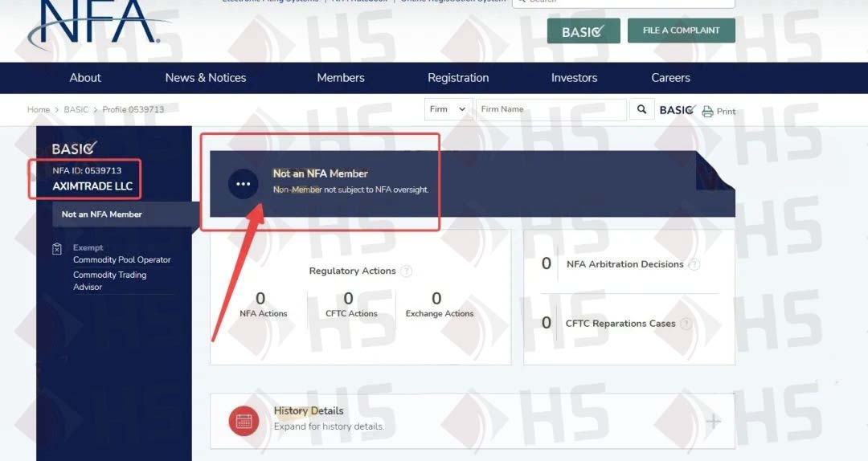Image resolution: width=868 pixels, height=461 pixels.
Task: Select NFA ID: 0539713 text
Action: point(87,170)
